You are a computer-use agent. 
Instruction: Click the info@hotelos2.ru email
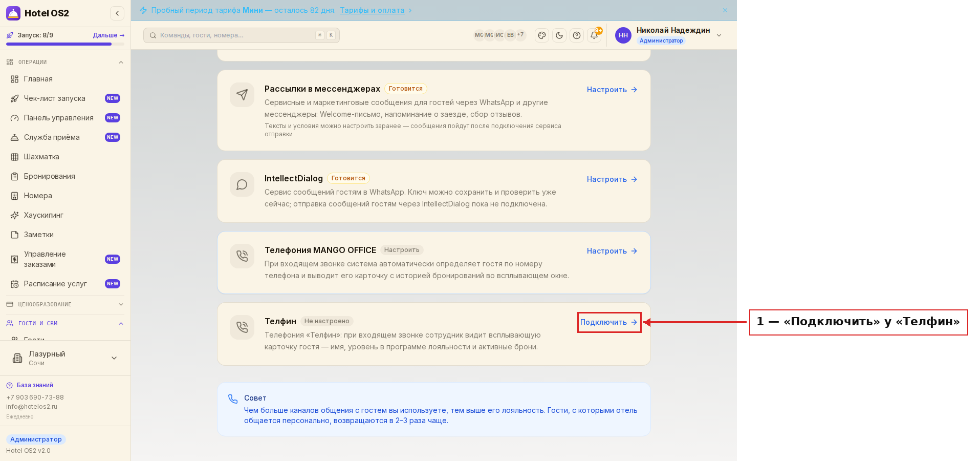pos(32,407)
